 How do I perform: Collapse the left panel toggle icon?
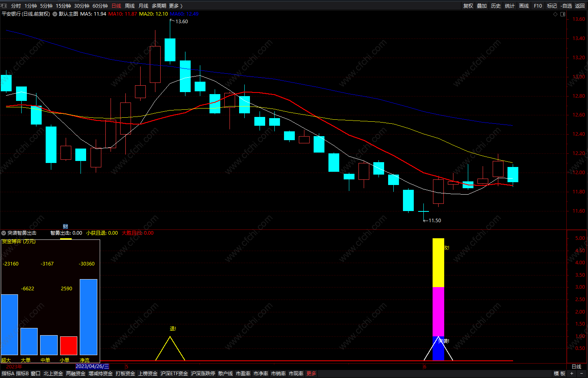[4, 6]
